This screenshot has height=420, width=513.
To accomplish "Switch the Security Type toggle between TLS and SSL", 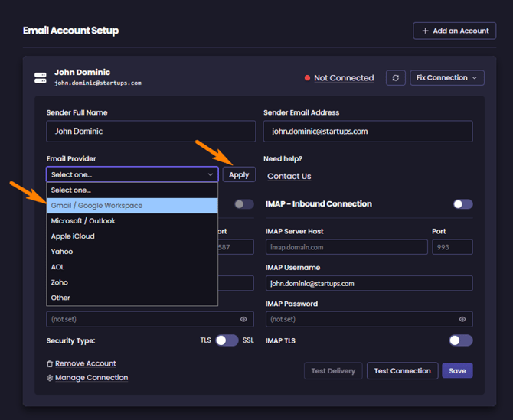I will [227, 340].
